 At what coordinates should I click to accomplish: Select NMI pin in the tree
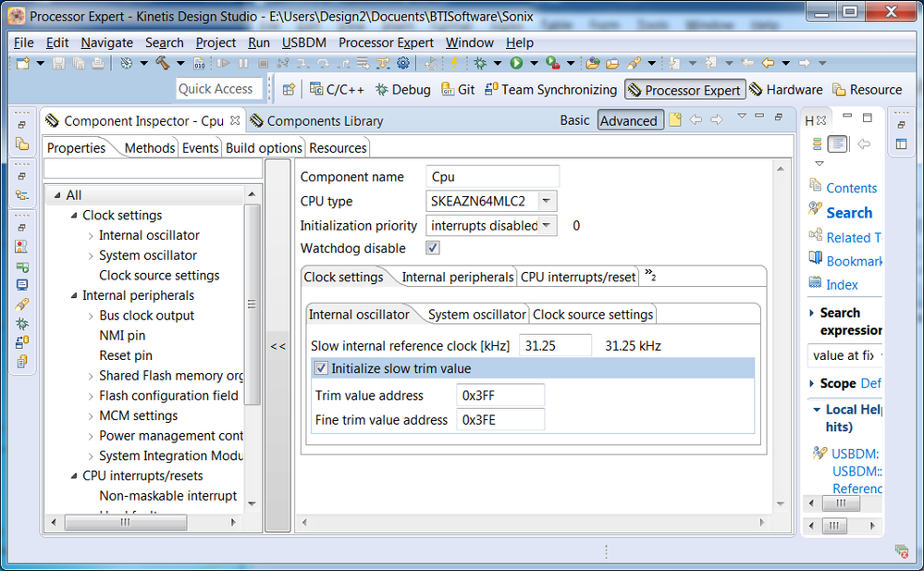click(122, 336)
